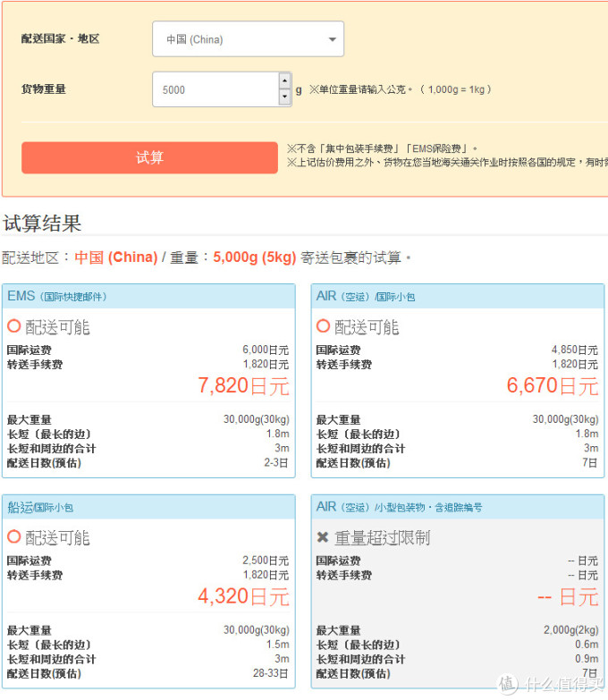Click the max weight 2,000g(2kg) value

click(x=571, y=630)
